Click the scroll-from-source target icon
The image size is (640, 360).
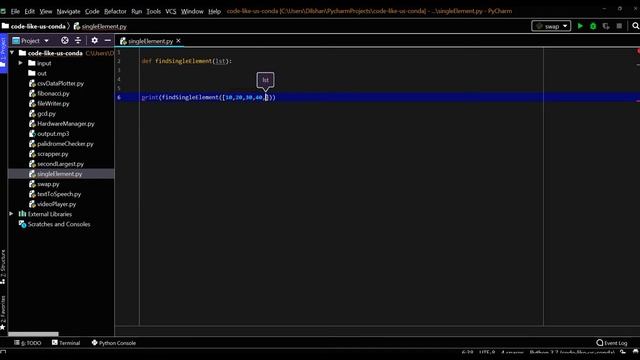[64, 40]
